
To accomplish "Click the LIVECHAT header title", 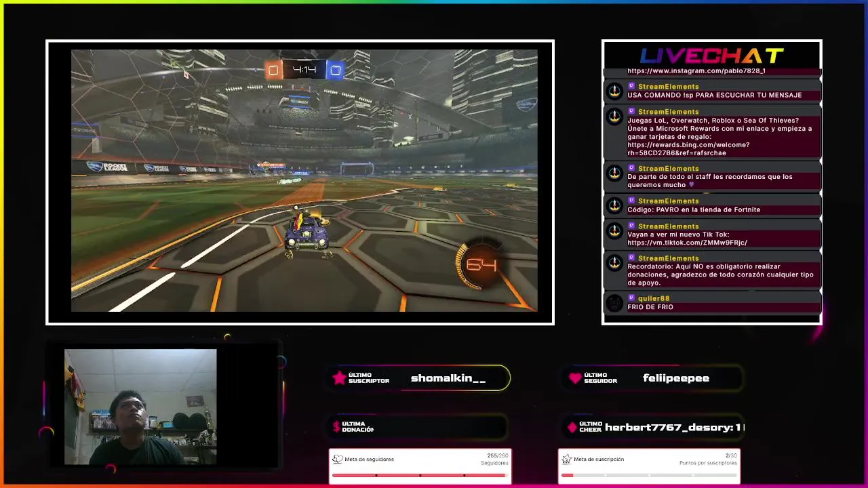I will pos(712,56).
